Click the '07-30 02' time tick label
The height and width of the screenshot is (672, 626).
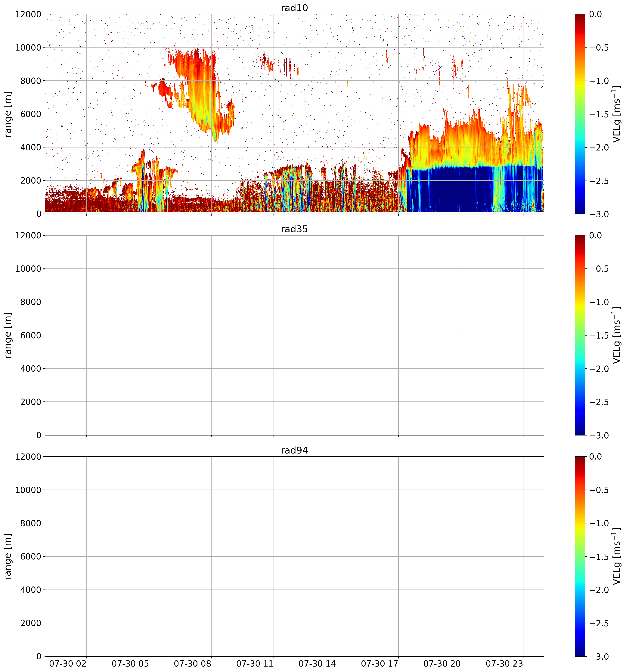pyautogui.click(x=68, y=664)
